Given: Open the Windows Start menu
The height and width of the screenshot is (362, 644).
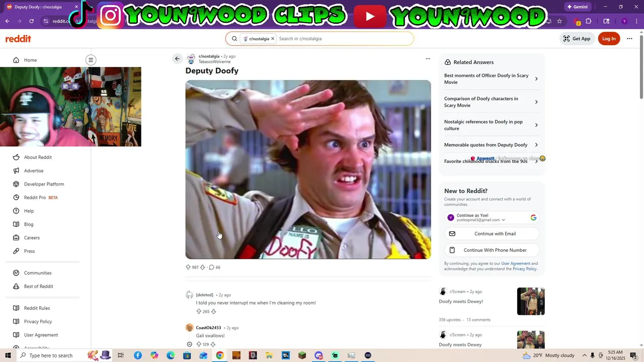Looking at the screenshot, I should (8, 355).
